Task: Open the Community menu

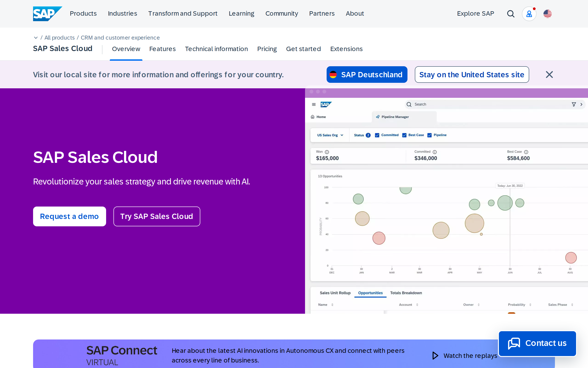Action: 282,14
